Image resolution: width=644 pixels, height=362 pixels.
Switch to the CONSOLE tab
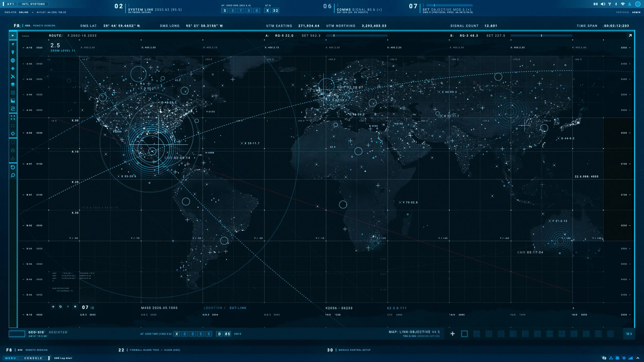pyautogui.click(x=33, y=358)
